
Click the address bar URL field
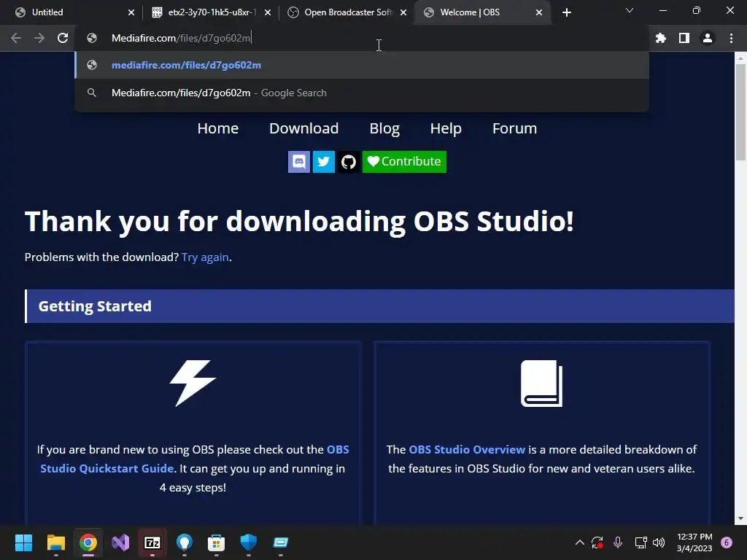[362, 38]
